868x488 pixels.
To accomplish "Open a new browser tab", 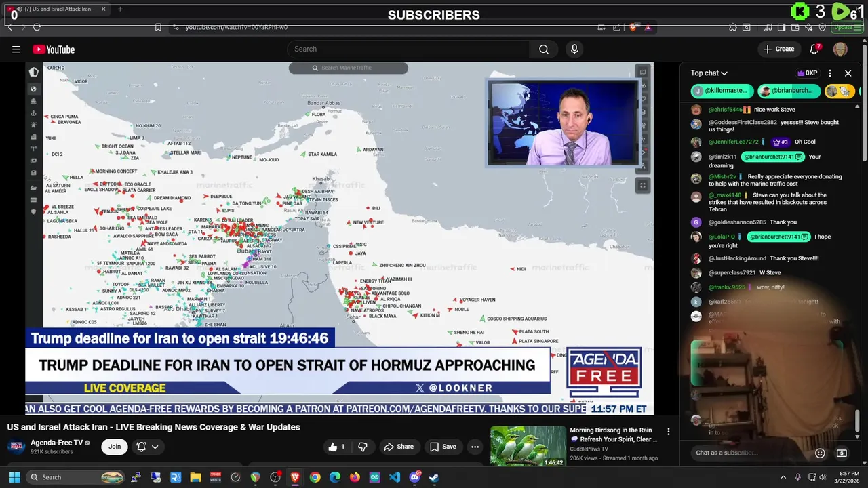I will pyautogui.click(x=120, y=9).
